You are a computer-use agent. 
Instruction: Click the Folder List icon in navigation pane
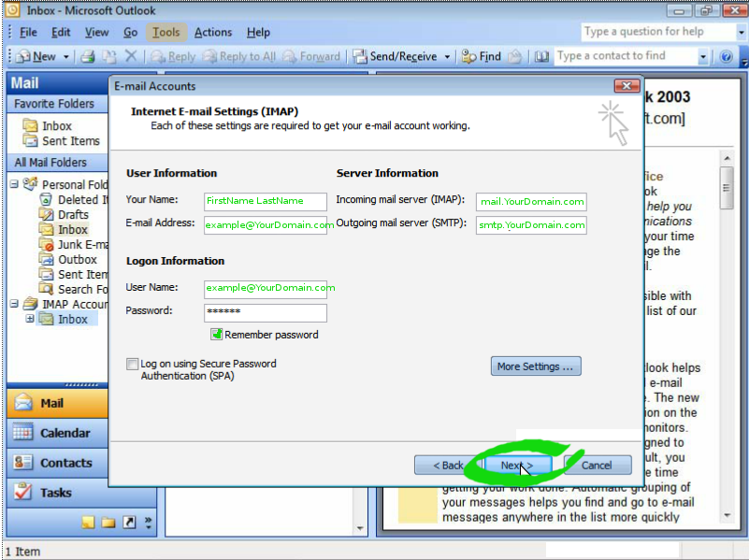click(x=108, y=522)
